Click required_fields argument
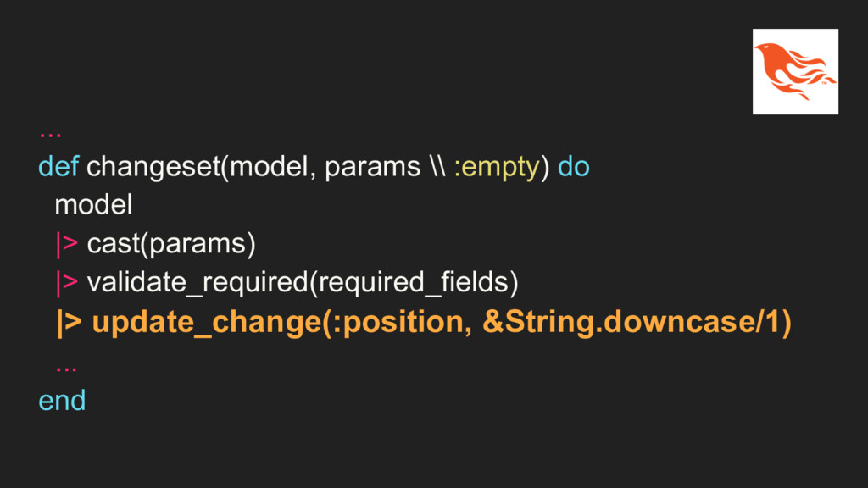 [x=414, y=282]
